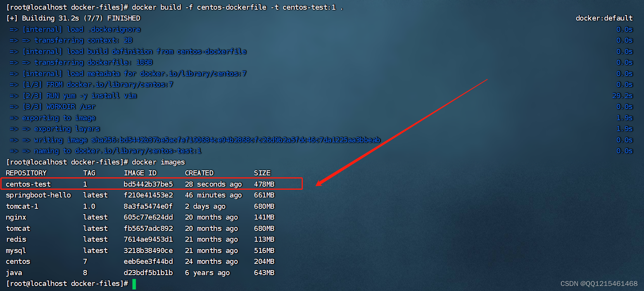The height and width of the screenshot is (291, 644).
Task: Click the '6 years ago' created value
Action: pos(207,273)
